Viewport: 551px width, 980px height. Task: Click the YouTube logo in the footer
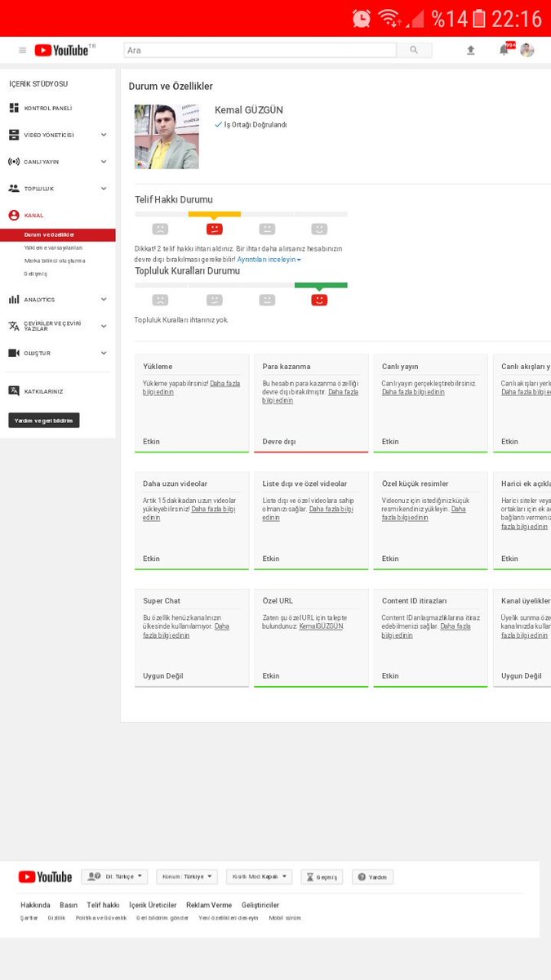tap(45, 876)
